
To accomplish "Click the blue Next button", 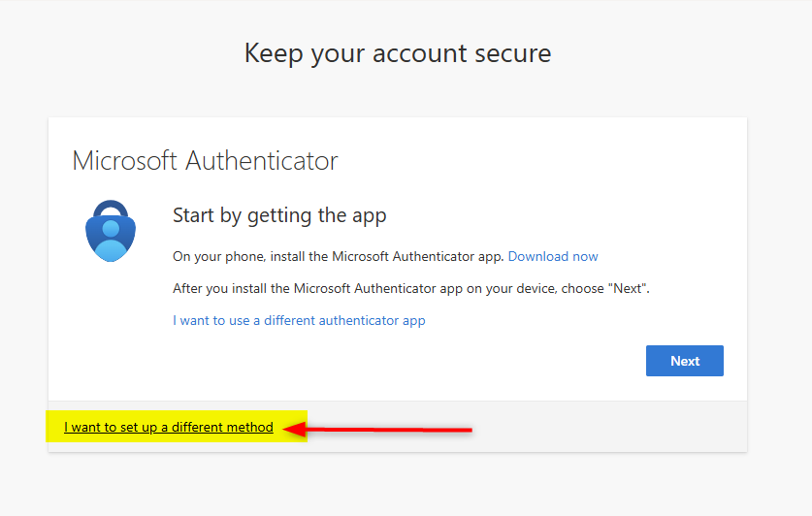I will tap(684, 361).
